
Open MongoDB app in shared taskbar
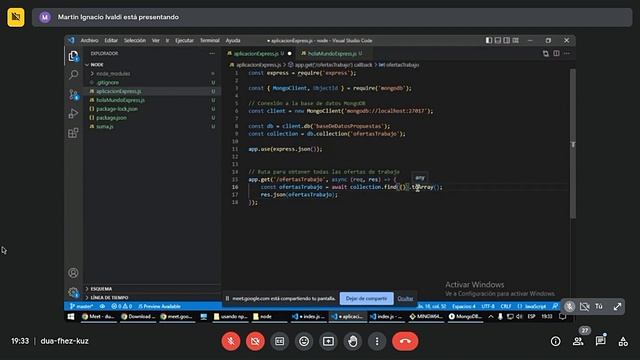pyautogui.click(x=465, y=316)
